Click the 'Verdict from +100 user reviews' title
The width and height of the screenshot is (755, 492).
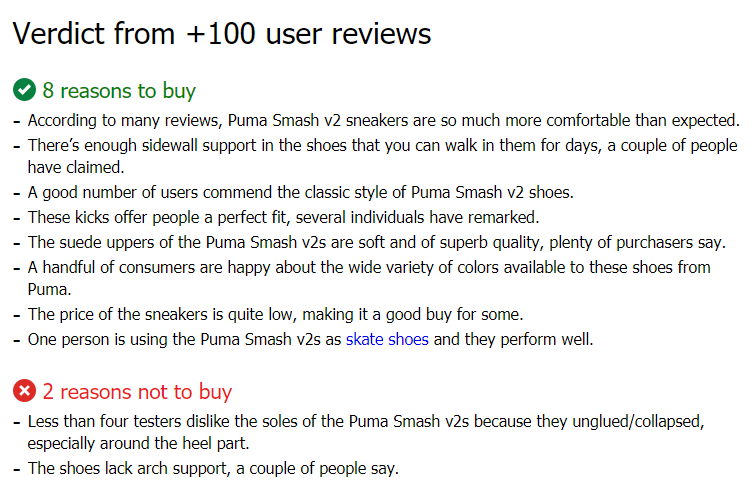tap(221, 34)
